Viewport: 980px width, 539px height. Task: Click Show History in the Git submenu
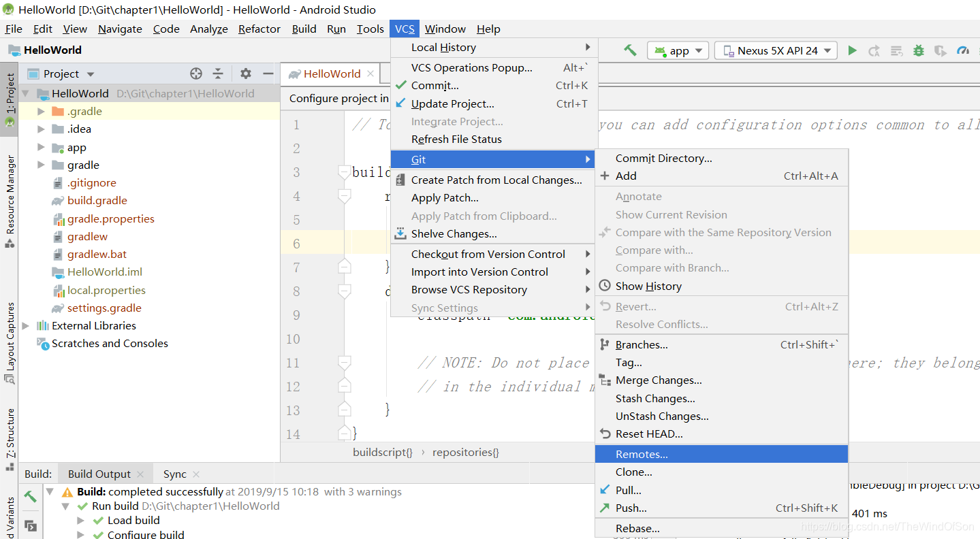point(721,287)
